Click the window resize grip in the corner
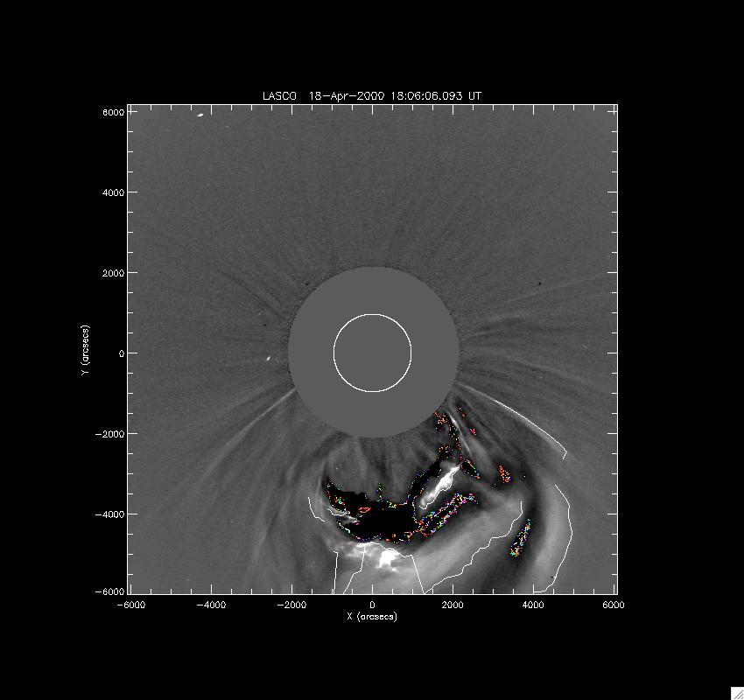 (736, 692)
